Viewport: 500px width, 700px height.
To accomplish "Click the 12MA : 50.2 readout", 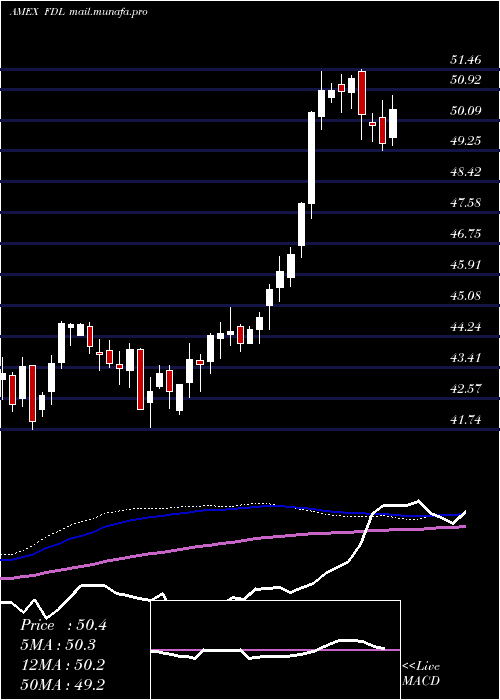I will 62,665.
